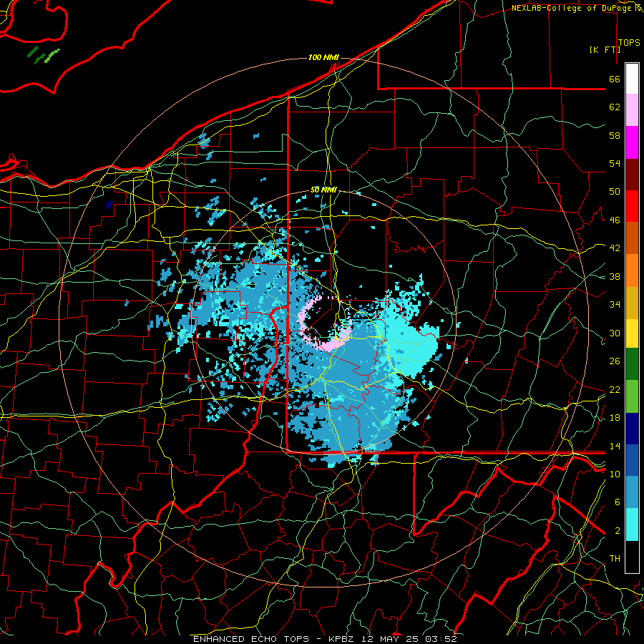Click the black TH swatch in the legend
Image resolution: width=644 pixels, height=644 pixels.
pos(632,557)
